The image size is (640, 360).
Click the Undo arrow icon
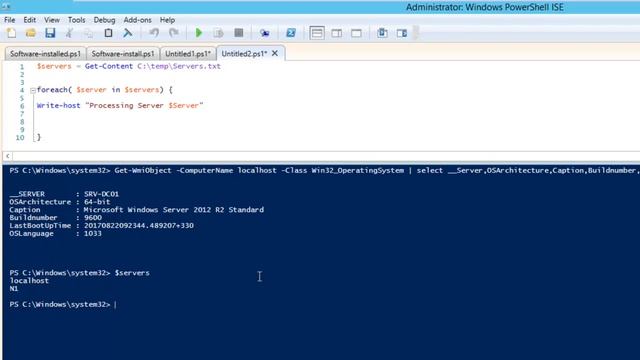pyautogui.click(x=154, y=33)
